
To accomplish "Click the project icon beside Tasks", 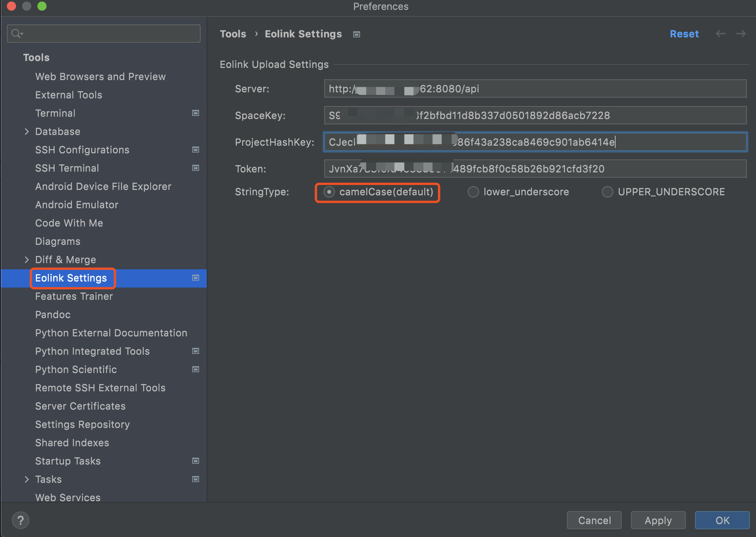I will coord(196,479).
